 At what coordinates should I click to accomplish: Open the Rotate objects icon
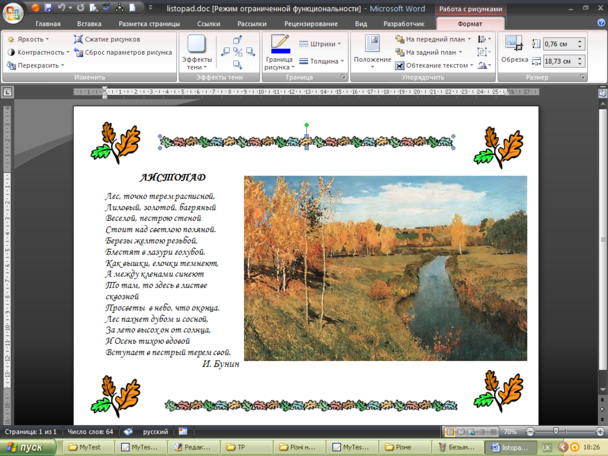pos(484,65)
